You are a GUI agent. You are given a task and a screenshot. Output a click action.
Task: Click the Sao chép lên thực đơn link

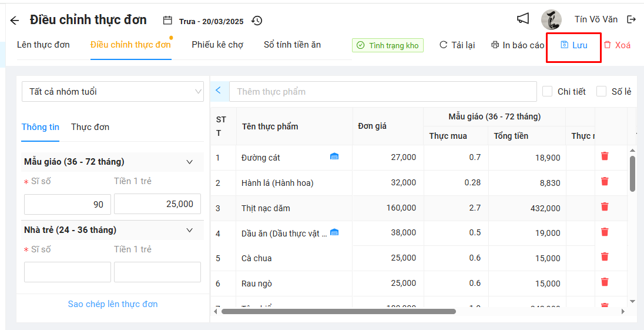pos(113,304)
